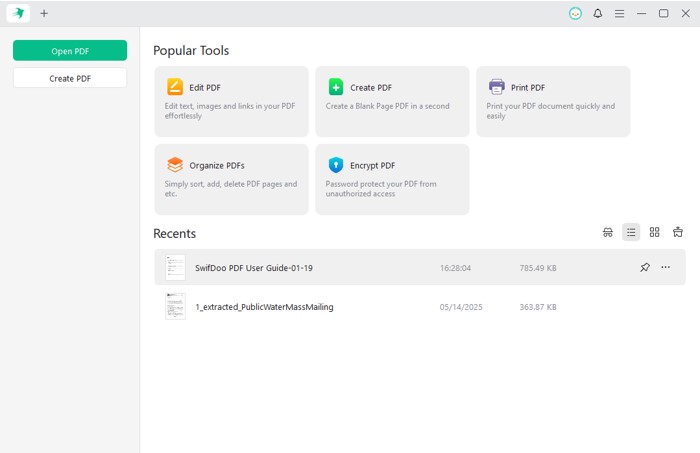Open a new tab with the plus icon
The image size is (700, 453).
pyautogui.click(x=44, y=13)
